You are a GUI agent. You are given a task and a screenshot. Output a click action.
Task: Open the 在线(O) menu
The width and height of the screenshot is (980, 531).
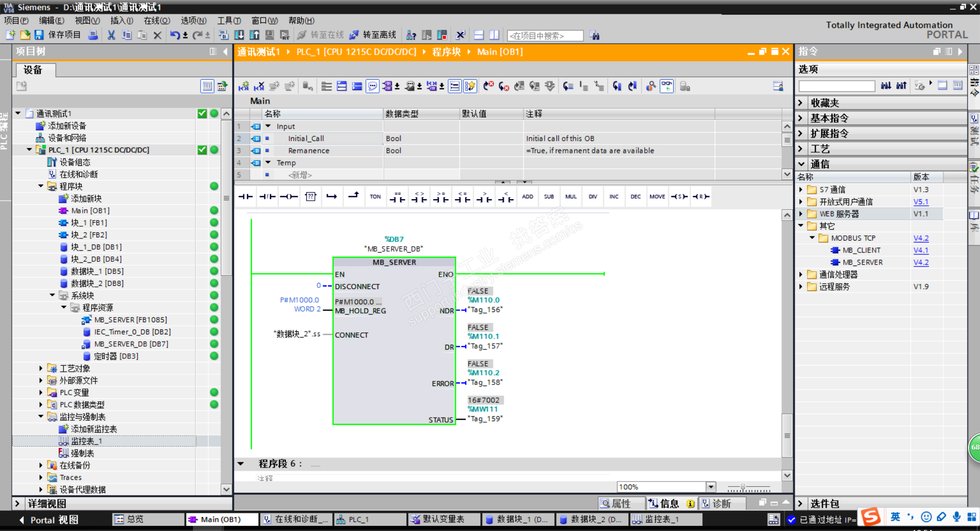tap(157, 20)
